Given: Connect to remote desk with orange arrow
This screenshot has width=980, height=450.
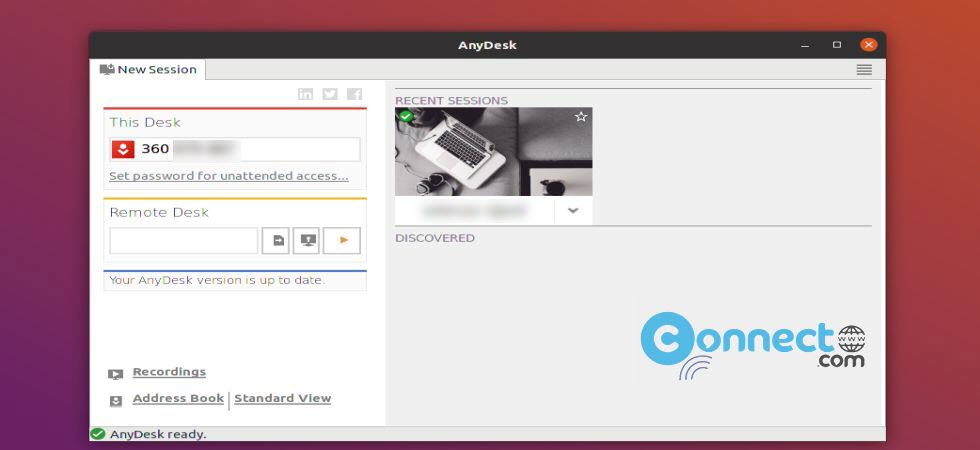Looking at the screenshot, I should click(342, 241).
